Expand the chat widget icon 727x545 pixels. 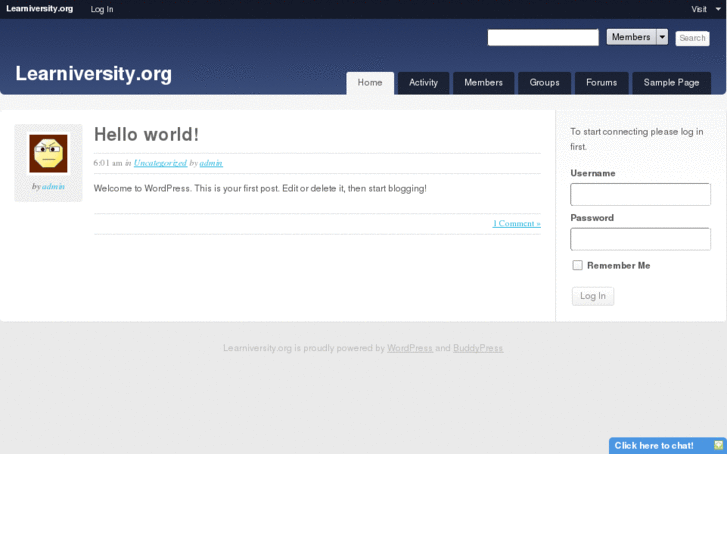pos(718,445)
